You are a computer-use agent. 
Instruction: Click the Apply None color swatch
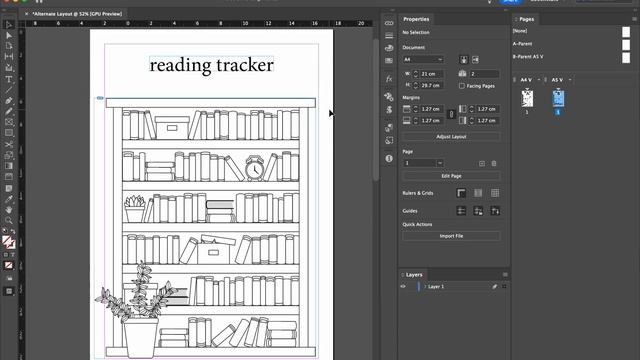[x=8, y=265]
